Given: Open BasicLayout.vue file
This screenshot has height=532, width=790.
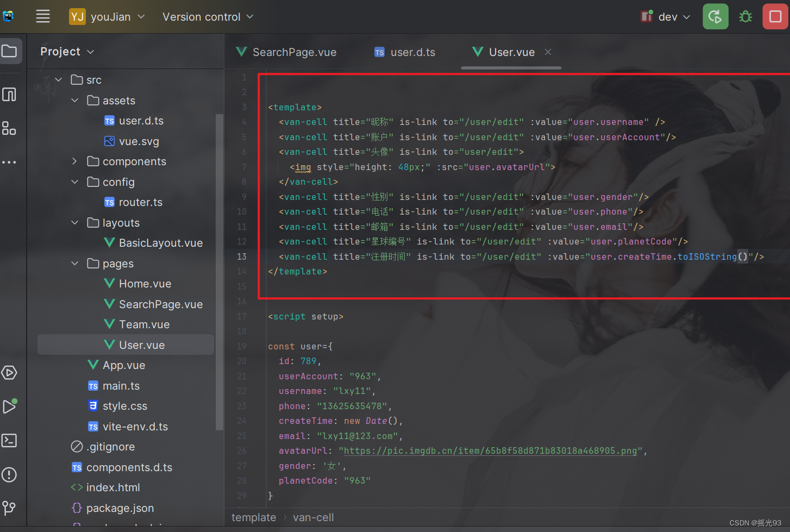Looking at the screenshot, I should [153, 243].
